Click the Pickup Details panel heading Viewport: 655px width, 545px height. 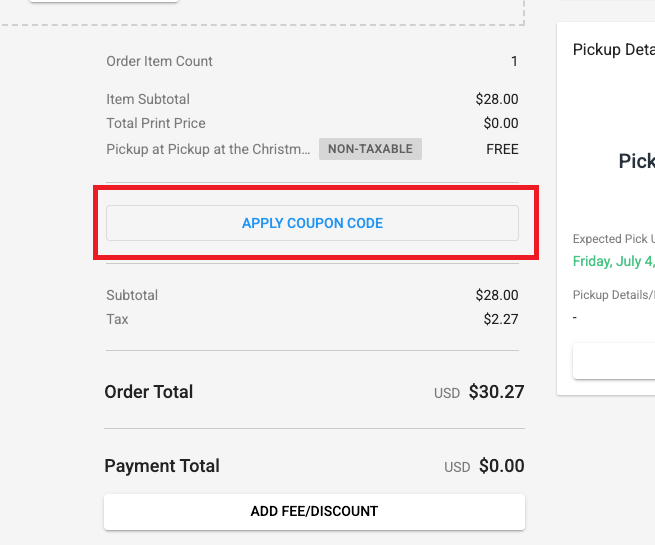(x=613, y=50)
